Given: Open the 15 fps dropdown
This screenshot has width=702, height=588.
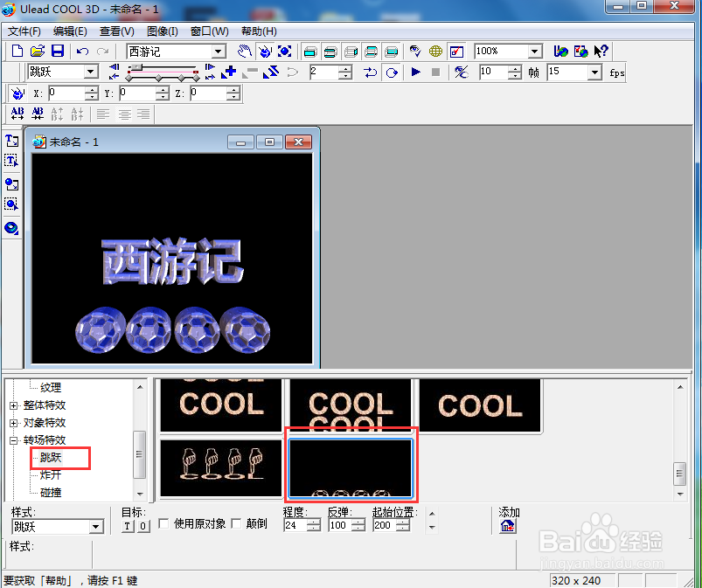Looking at the screenshot, I should click(x=594, y=72).
